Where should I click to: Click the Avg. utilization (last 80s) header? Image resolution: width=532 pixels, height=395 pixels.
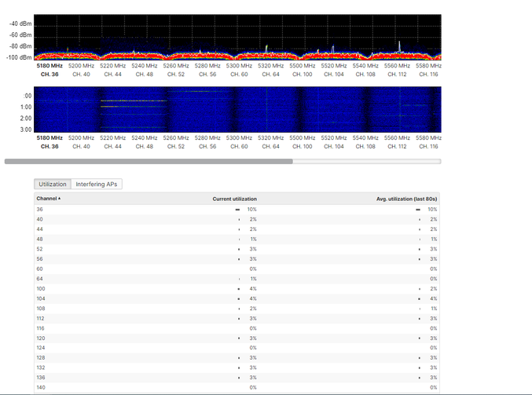pos(406,199)
